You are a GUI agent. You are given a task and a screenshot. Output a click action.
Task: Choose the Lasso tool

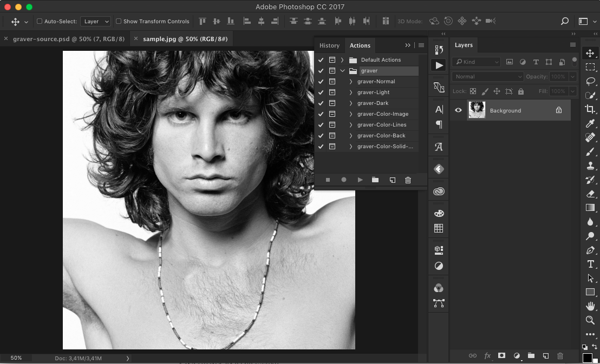(x=590, y=81)
